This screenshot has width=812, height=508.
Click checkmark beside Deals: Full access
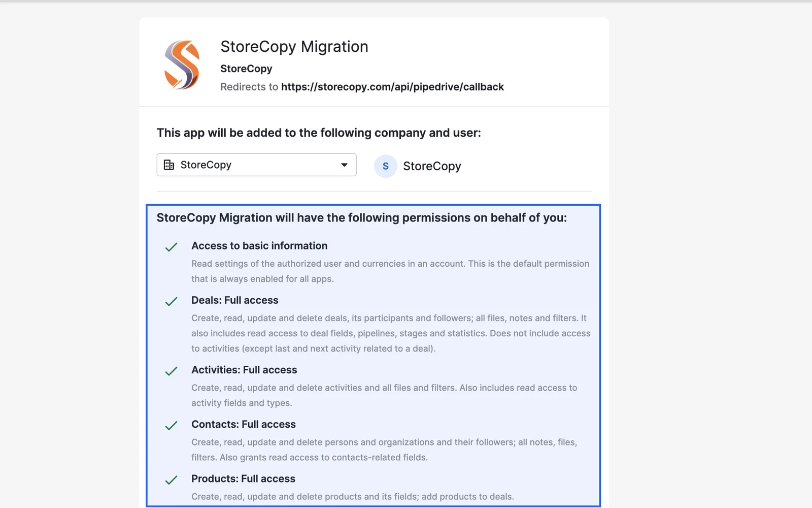click(171, 302)
